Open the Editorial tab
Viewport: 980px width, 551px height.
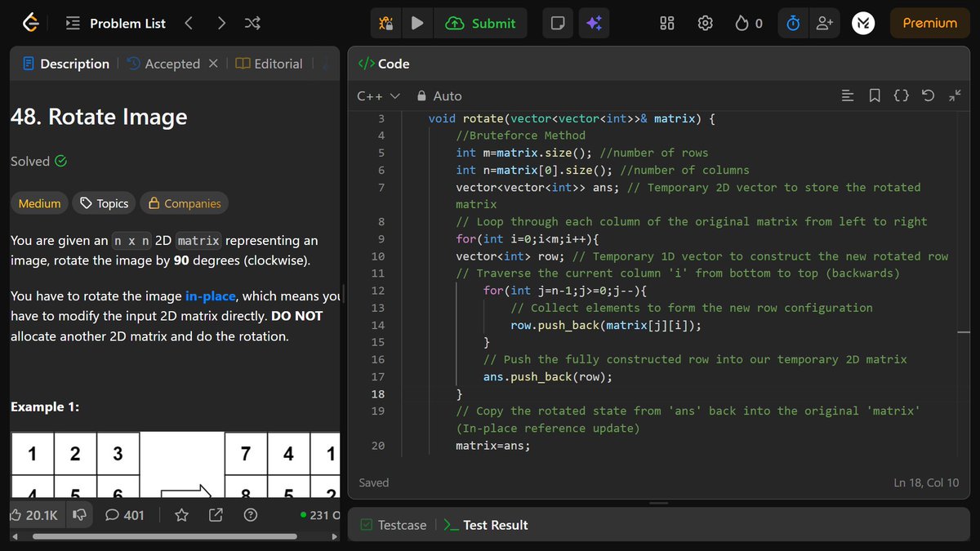tap(269, 64)
